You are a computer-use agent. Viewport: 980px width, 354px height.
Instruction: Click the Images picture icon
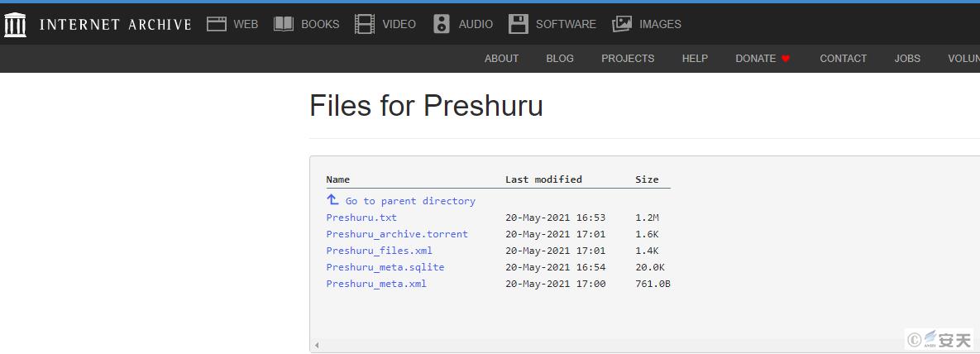click(622, 24)
